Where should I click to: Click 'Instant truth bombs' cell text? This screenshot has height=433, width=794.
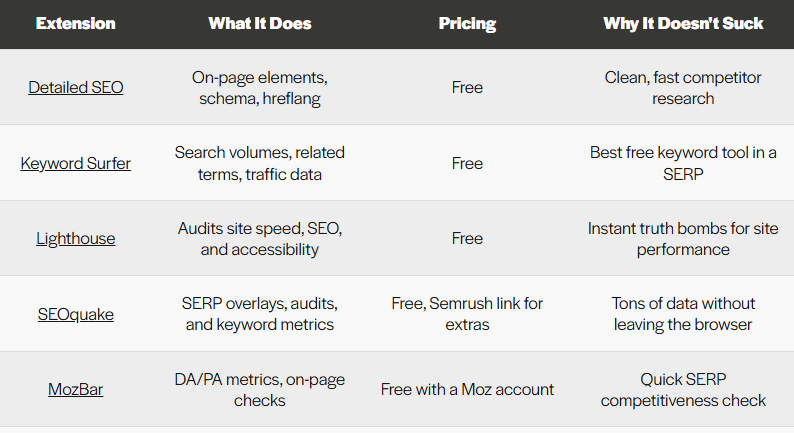683,238
